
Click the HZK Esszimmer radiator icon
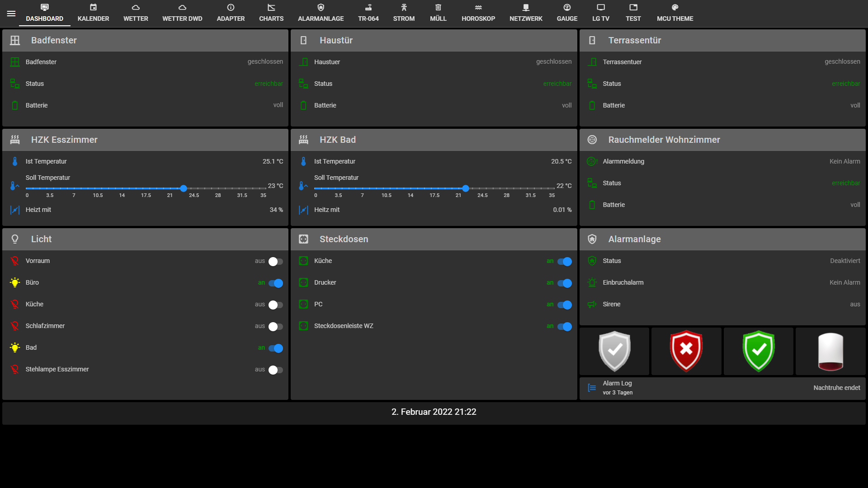tap(15, 140)
